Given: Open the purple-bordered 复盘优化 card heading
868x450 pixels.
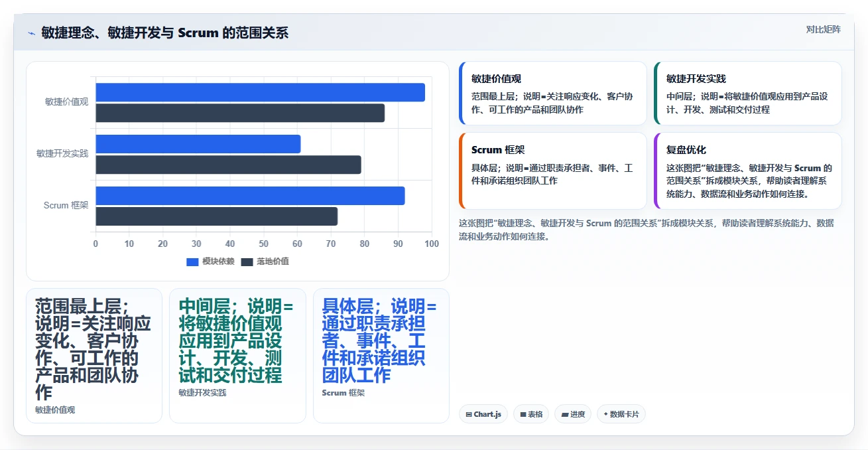Looking at the screenshot, I should (x=686, y=150).
